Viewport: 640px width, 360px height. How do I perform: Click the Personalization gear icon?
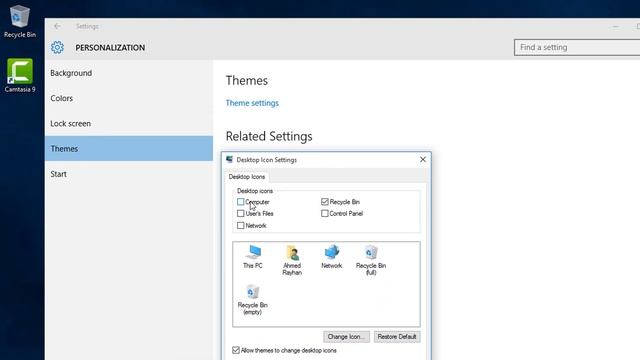click(57, 47)
